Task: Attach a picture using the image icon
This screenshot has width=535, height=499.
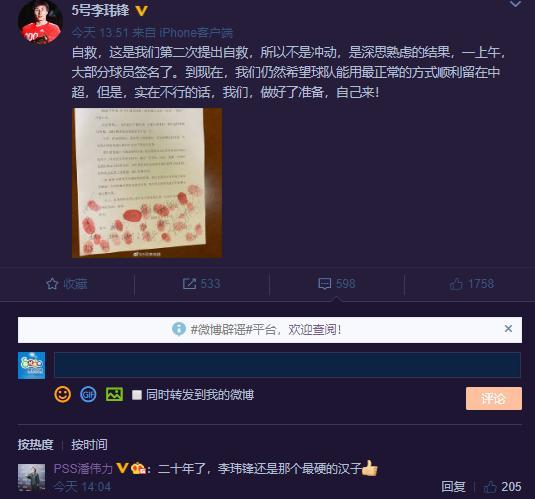Action: pos(114,395)
